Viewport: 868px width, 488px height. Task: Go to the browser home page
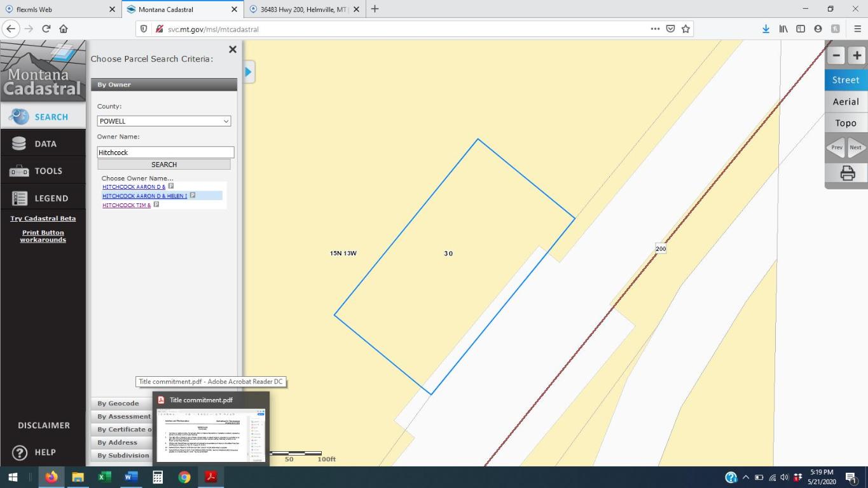pos(64,29)
